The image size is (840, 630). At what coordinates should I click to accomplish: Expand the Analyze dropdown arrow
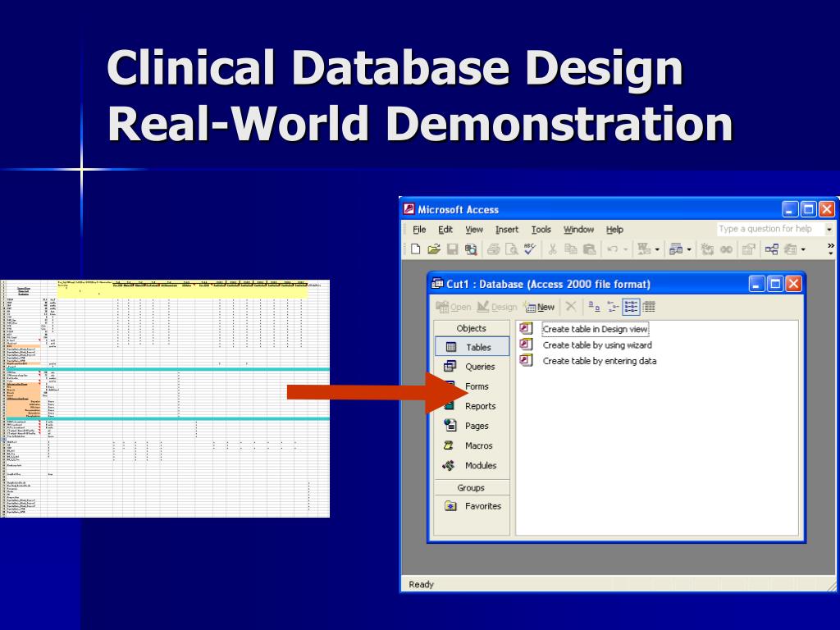689,249
